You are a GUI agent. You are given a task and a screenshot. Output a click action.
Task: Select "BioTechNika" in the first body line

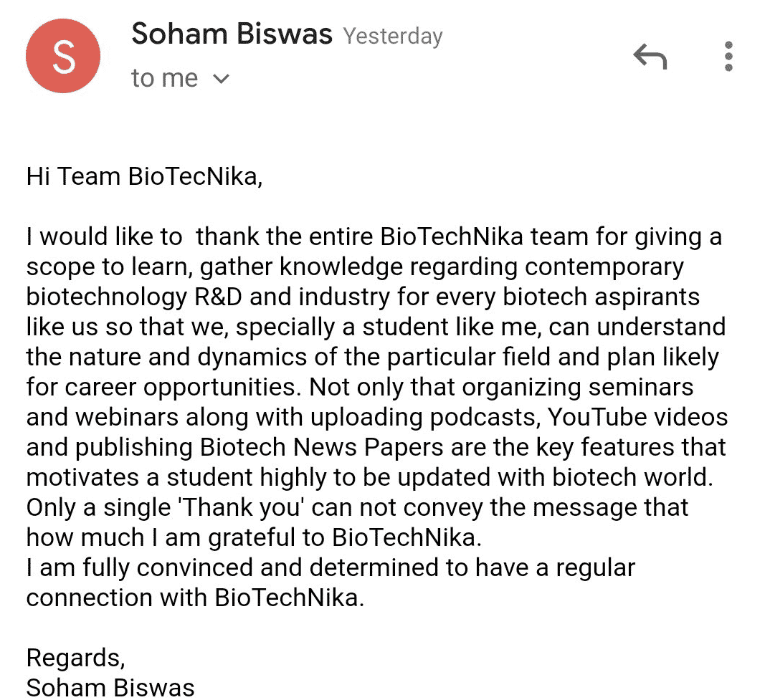pyautogui.click(x=452, y=236)
